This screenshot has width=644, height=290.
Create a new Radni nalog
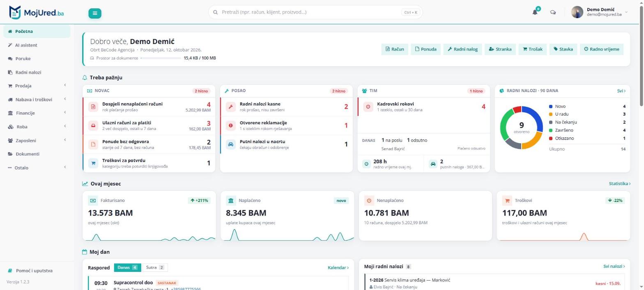[462, 49]
